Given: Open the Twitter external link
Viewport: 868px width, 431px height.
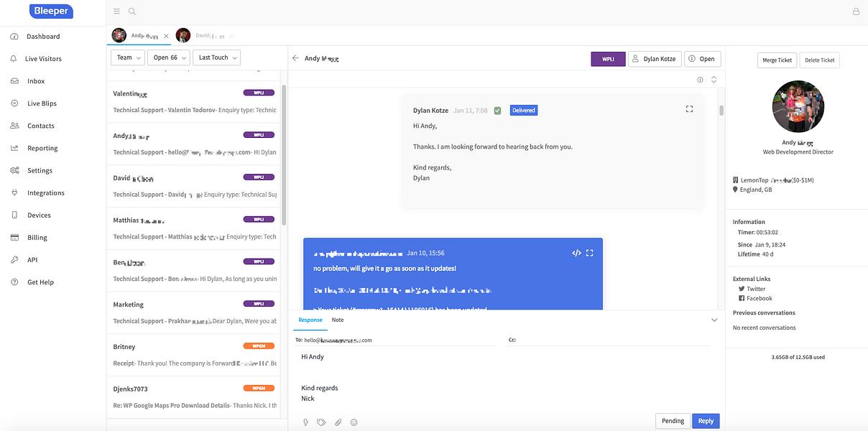Looking at the screenshot, I should click(752, 289).
